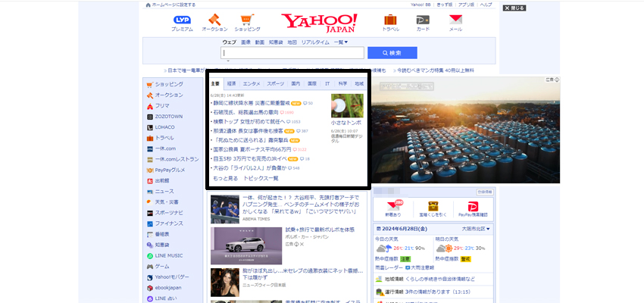Click the Yahoo! JAPAN logo

319,23
